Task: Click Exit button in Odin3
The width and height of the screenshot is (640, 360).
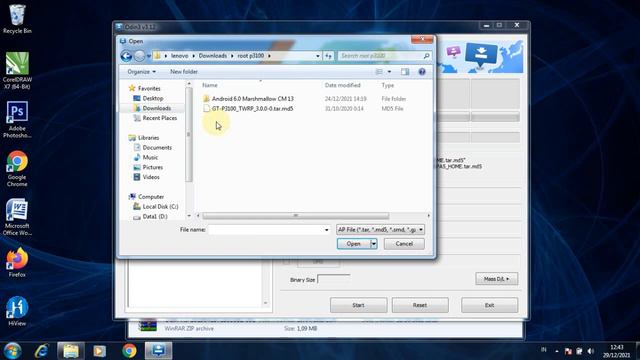Action: click(x=489, y=305)
